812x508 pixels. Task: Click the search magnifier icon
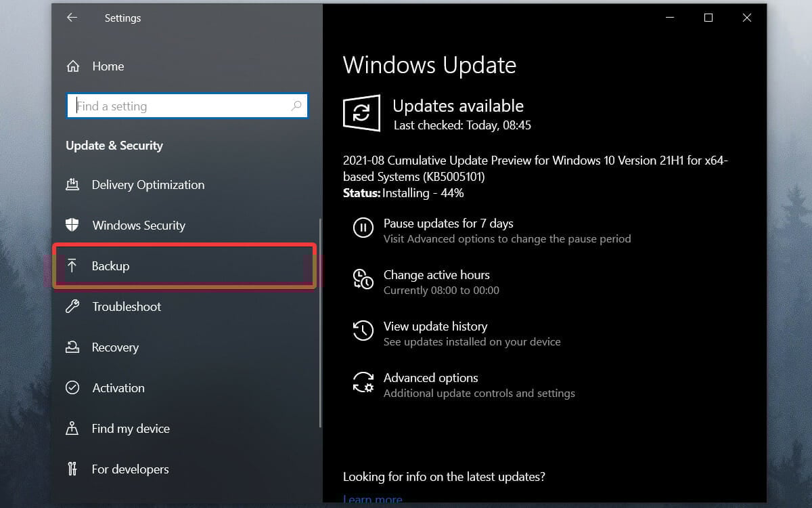(x=296, y=106)
